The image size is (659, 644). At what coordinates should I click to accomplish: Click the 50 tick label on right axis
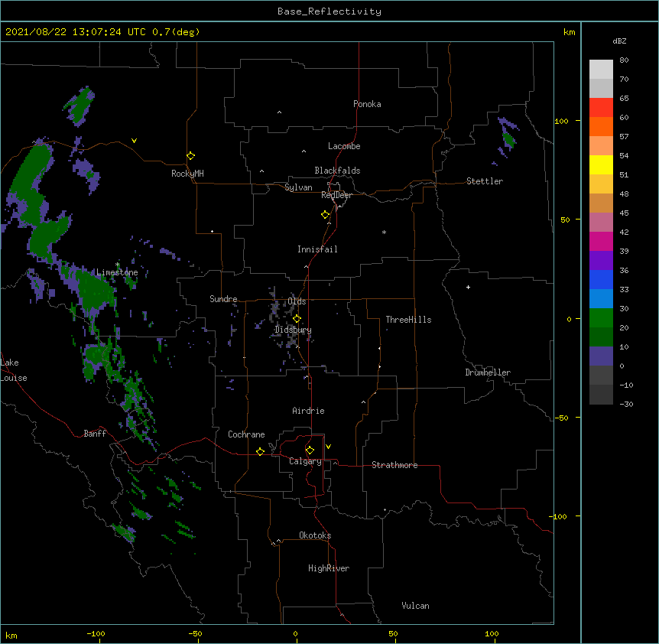(x=565, y=220)
